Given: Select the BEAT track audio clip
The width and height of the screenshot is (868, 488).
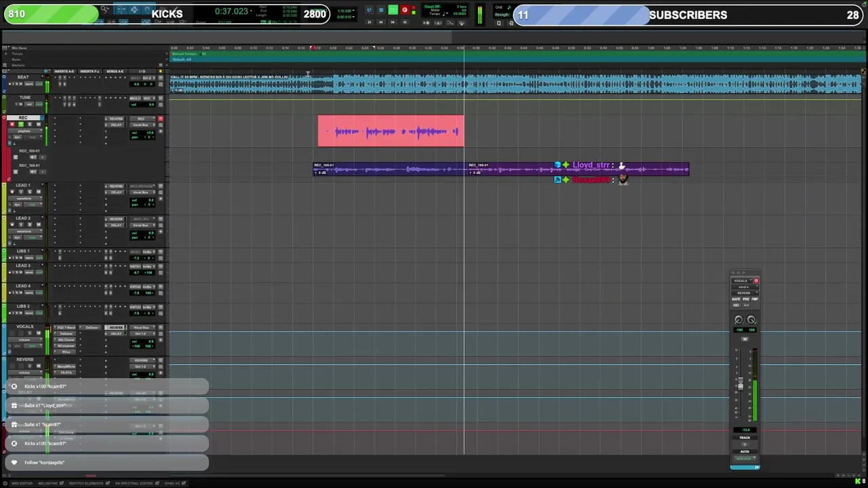Looking at the screenshot, I should [515, 83].
